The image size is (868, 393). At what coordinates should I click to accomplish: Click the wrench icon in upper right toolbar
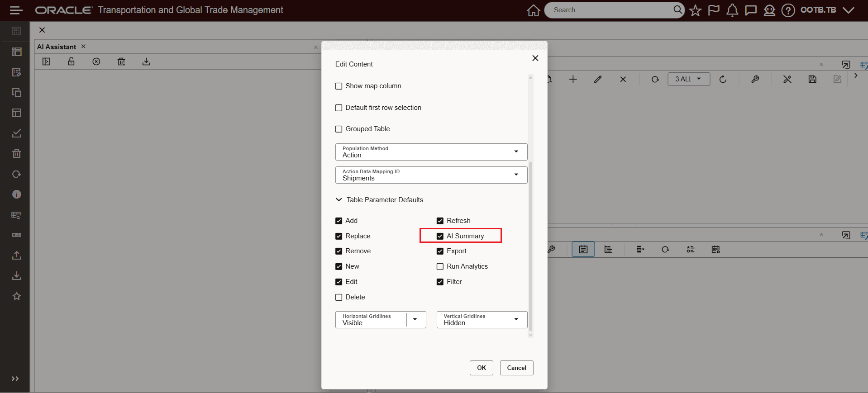755,79
